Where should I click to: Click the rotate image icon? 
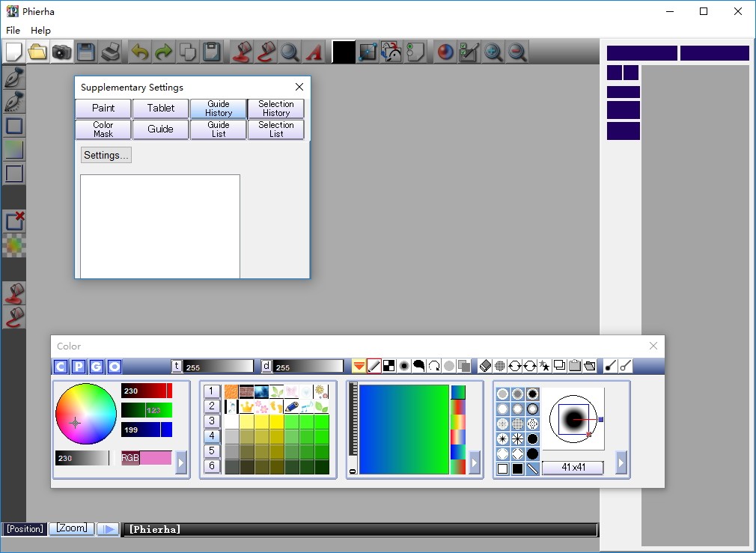391,52
